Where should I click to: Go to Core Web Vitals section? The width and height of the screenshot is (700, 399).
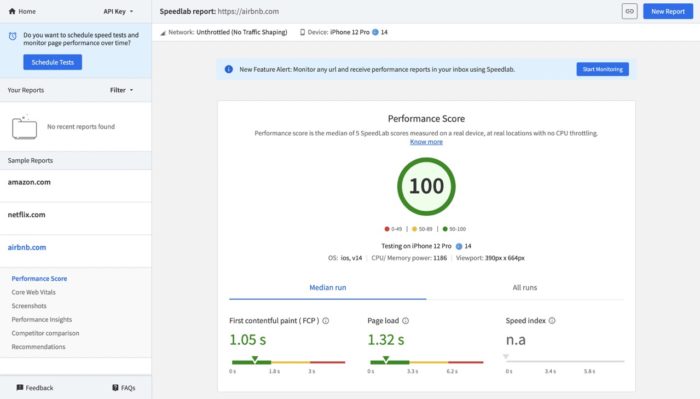33,292
